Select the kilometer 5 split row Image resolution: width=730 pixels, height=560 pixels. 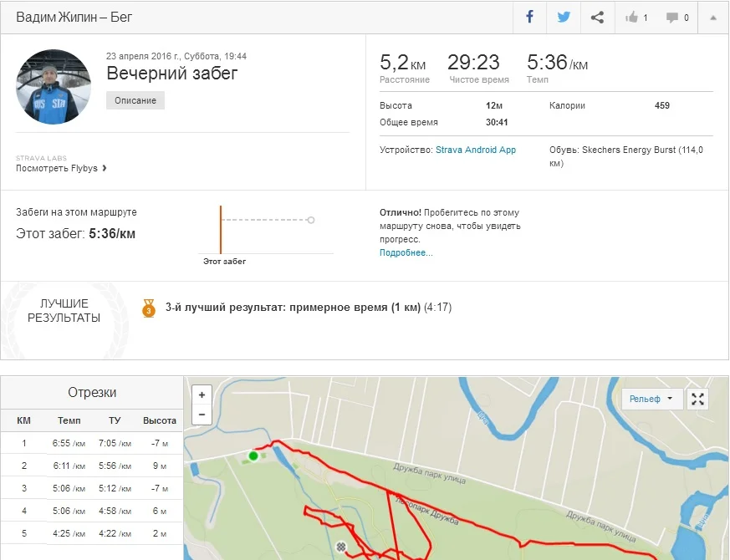92,533
